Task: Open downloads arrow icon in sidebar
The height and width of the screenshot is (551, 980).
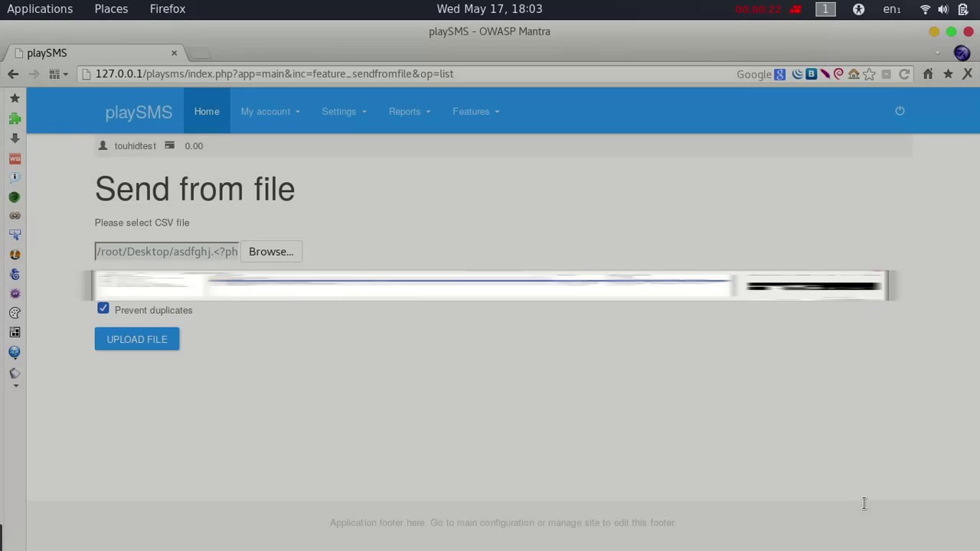Action: (x=15, y=138)
